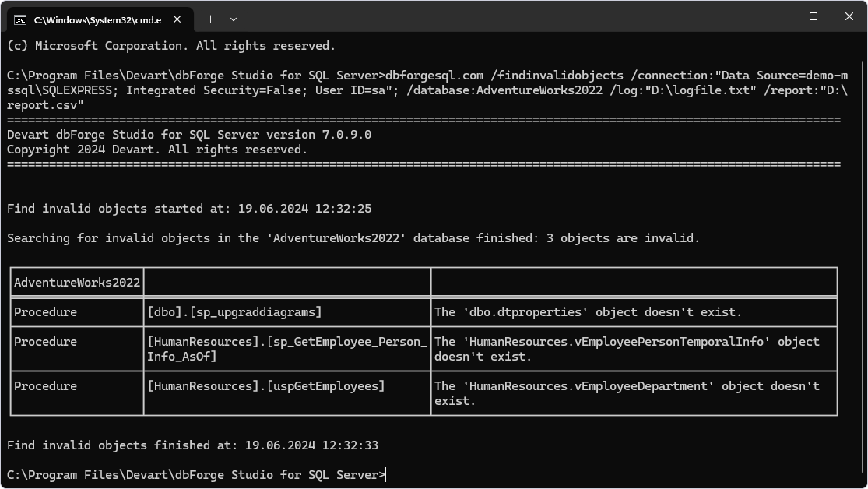Open a new terminal tab

[x=210, y=19]
